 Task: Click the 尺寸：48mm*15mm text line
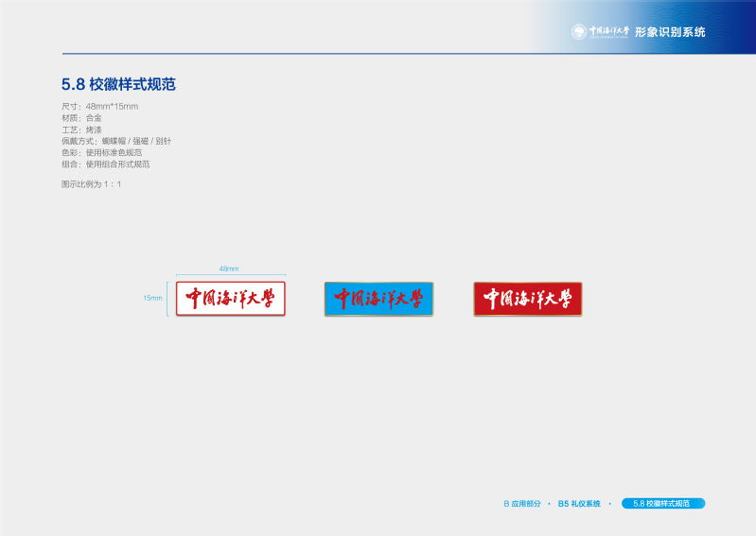click(99, 106)
